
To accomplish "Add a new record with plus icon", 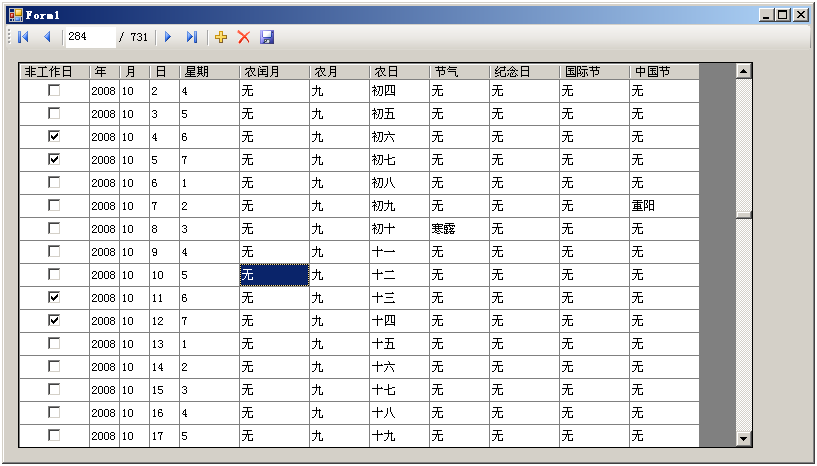I will pyautogui.click(x=221, y=37).
